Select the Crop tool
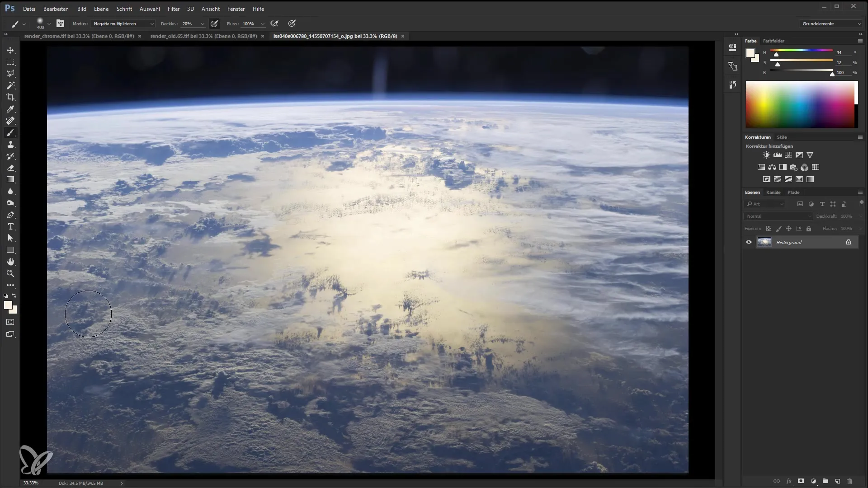This screenshot has height=488, width=868. point(10,97)
